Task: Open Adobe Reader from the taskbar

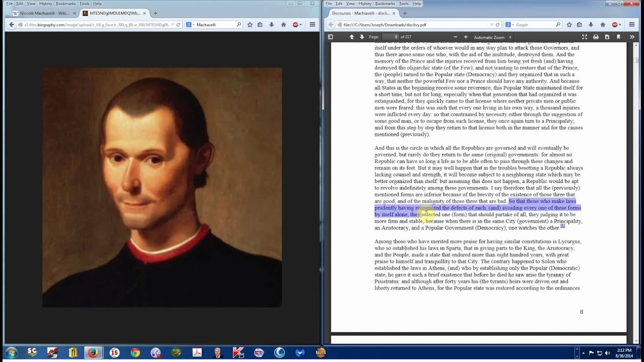Action: pos(197,353)
